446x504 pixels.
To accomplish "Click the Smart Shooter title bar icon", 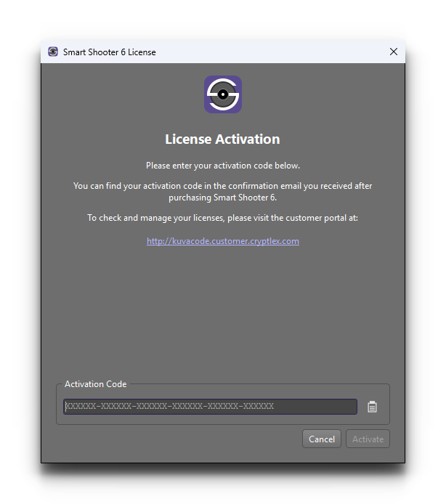I will pos(53,52).
